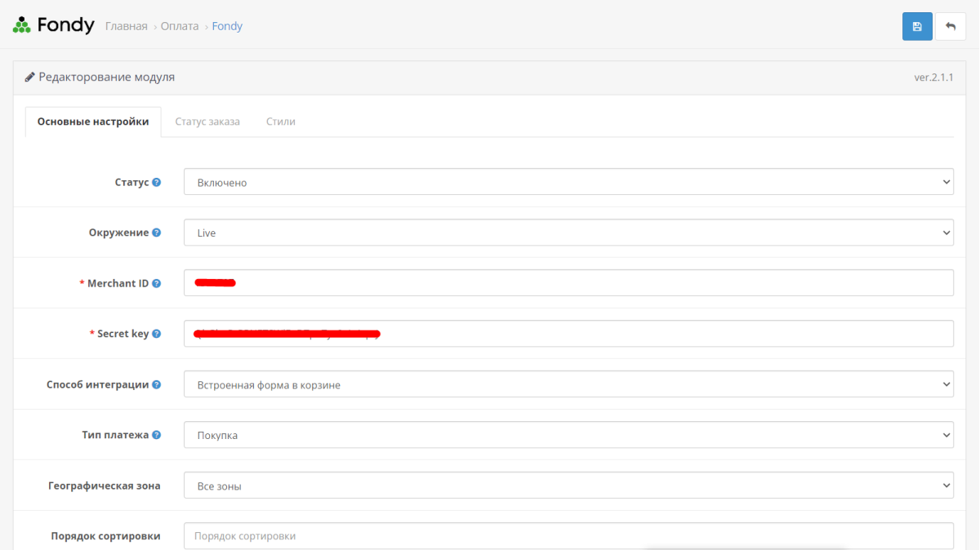Click the Fondy logo
Screen dimensions: 980x550
click(x=54, y=25)
